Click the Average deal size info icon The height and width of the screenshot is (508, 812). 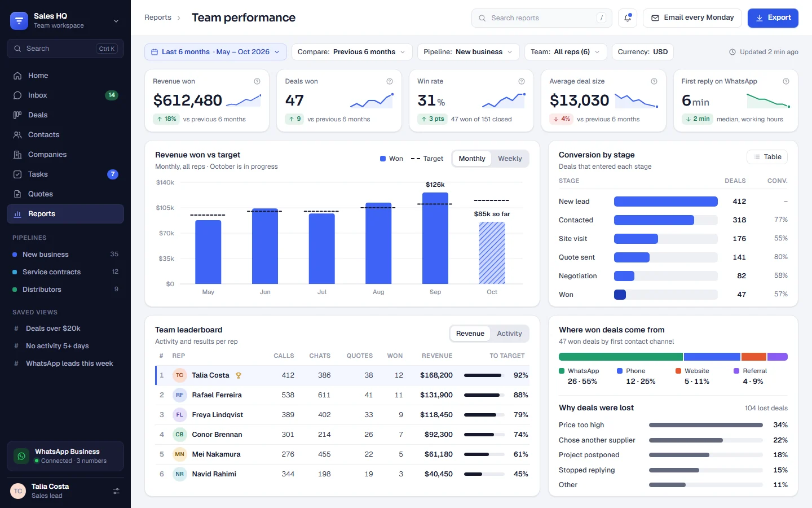click(x=654, y=81)
